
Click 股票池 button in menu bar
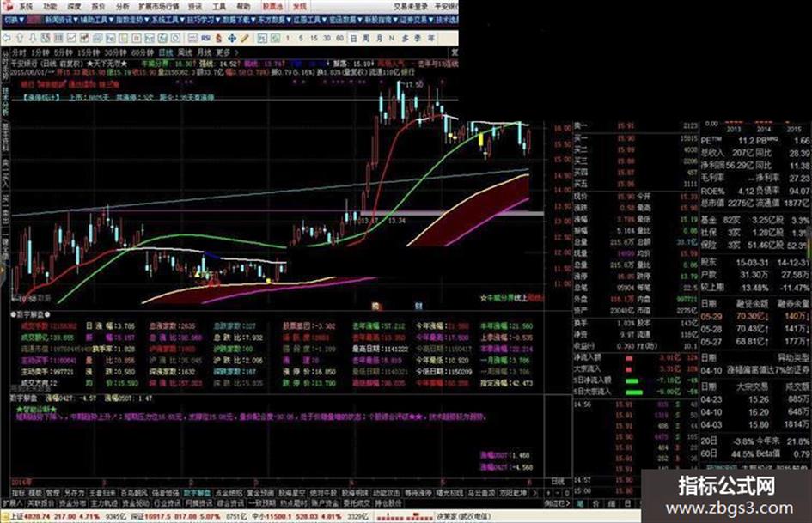click(272, 7)
